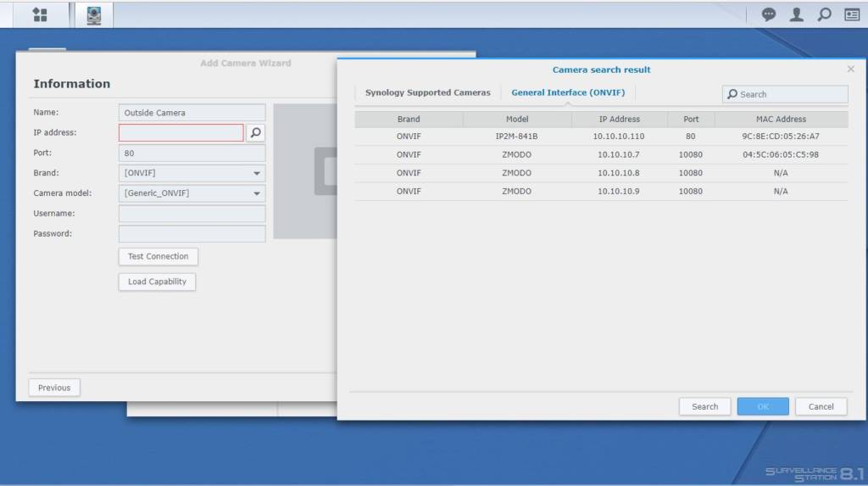Expand the Camera model dropdown
This screenshot has width=868, height=486.
pyautogui.click(x=257, y=193)
